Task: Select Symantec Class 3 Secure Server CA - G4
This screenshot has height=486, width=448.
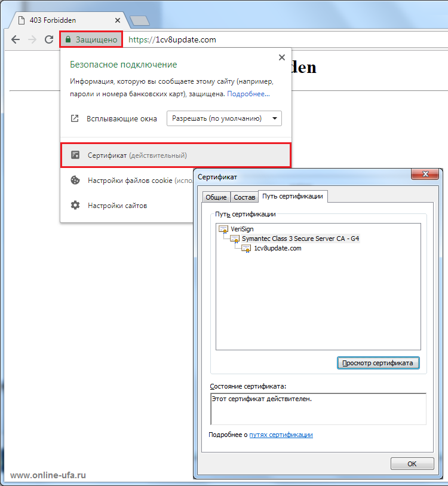Action: point(300,239)
